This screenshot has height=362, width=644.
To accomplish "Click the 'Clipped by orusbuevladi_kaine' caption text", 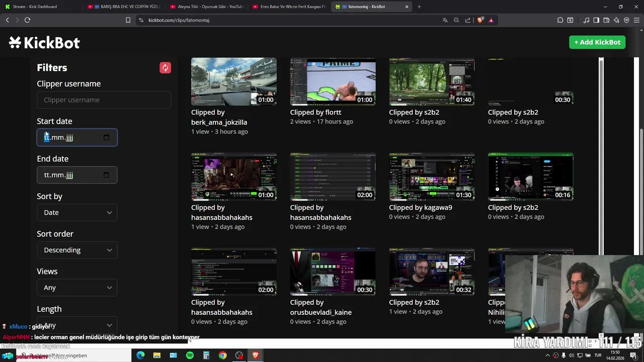I will (321, 307).
